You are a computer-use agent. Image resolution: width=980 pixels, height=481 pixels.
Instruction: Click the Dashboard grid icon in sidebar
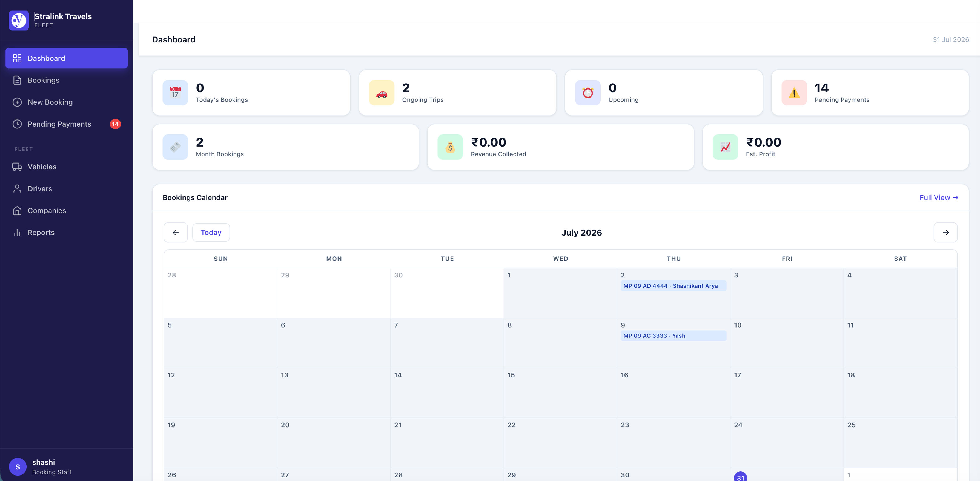coord(17,58)
